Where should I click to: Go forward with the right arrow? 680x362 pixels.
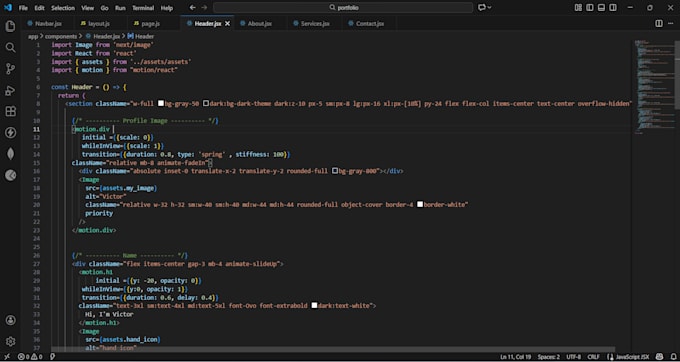click(x=204, y=7)
